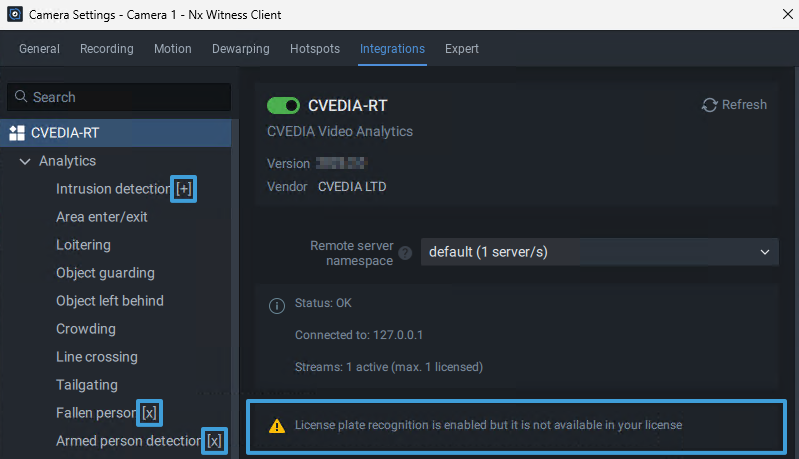Screen dimensions: 799x459
Task: Click the [x] marker beside Fallen person
Action: coord(149,412)
